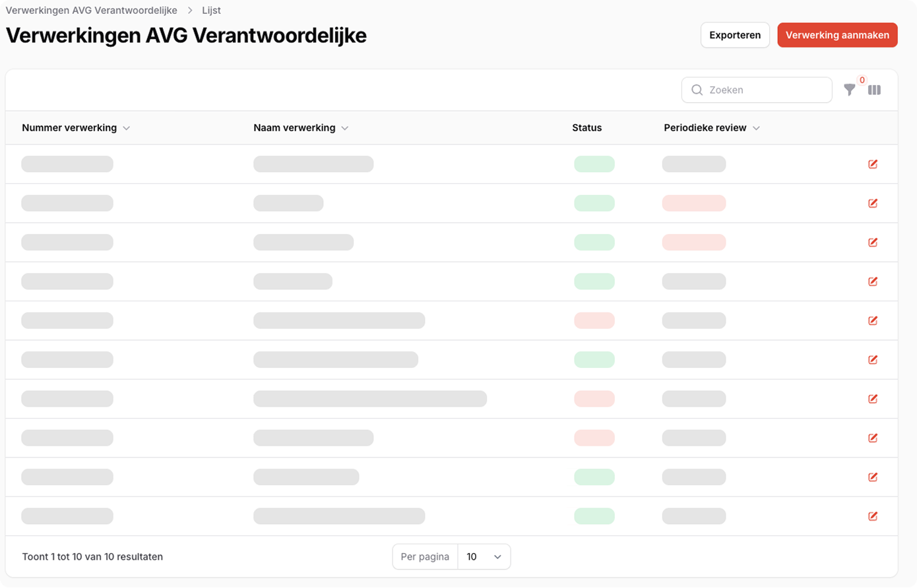917x588 pixels.
Task: Click the edit icon in seventh row
Action: 873,399
